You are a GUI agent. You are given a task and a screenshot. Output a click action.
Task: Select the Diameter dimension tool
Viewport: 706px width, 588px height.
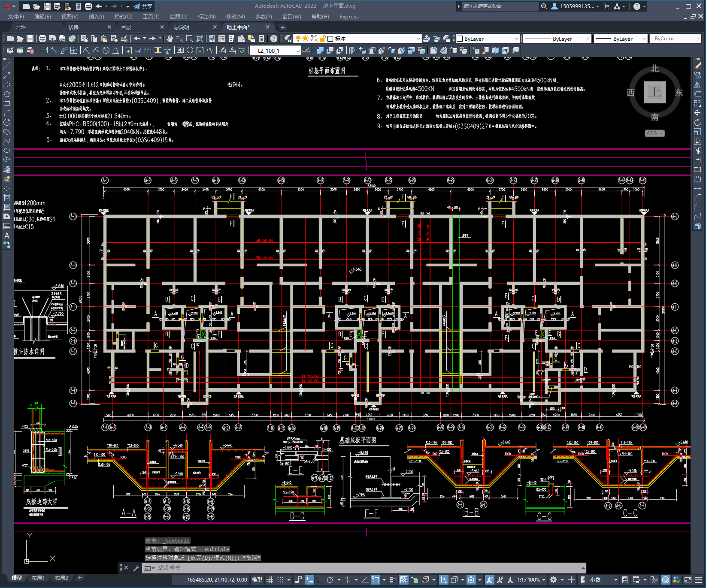pyautogui.click(x=106, y=50)
